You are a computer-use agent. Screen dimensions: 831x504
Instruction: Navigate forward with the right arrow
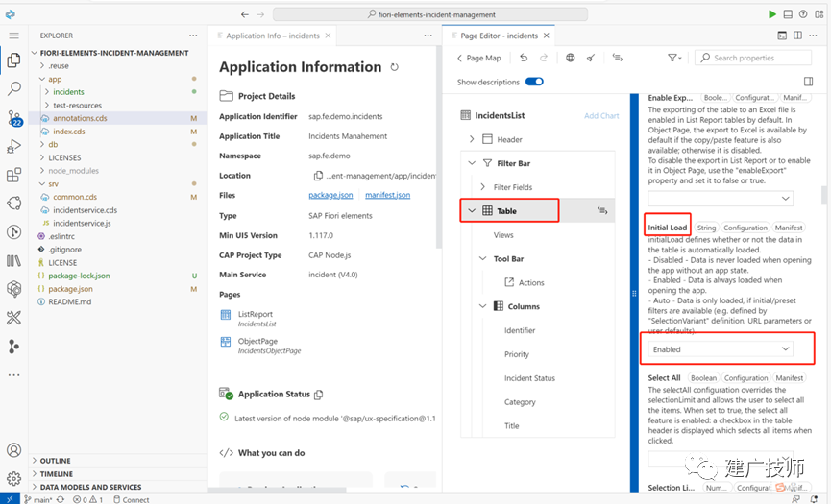(260, 14)
